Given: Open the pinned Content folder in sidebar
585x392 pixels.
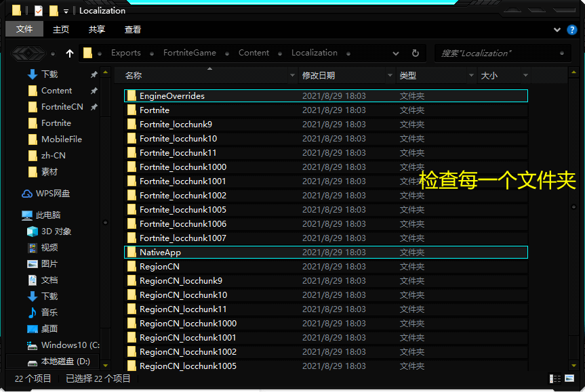Looking at the screenshot, I should click(x=50, y=91).
